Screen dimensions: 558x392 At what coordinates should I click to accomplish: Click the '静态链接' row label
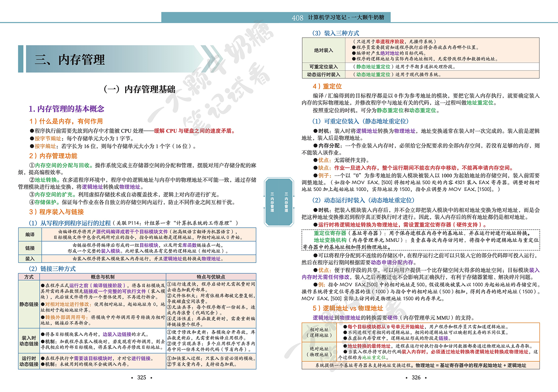tap(29, 304)
